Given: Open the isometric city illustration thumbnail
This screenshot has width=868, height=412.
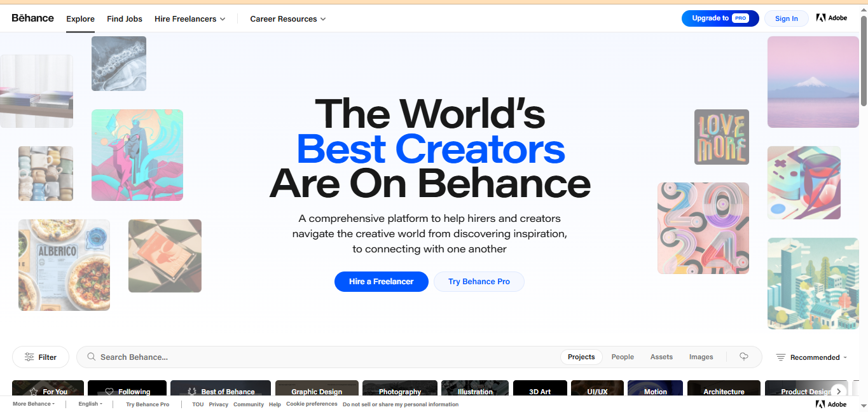Looking at the screenshot, I should click(813, 284).
